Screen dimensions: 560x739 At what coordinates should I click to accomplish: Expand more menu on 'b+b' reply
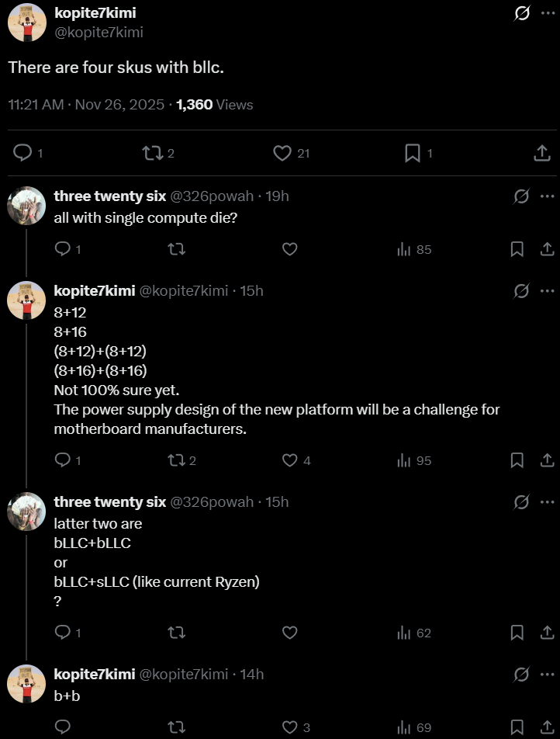[x=547, y=675]
